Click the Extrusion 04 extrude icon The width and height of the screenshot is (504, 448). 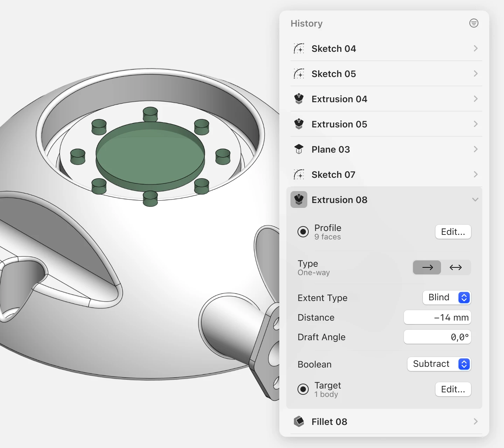tap(299, 99)
